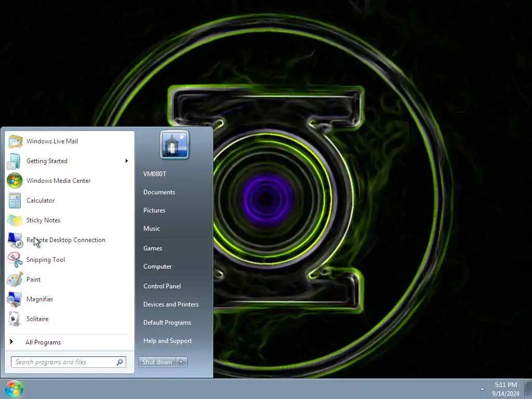The width and height of the screenshot is (532, 399).
Task: Click Show desktop strip at taskbar end
Action: coord(528,389)
